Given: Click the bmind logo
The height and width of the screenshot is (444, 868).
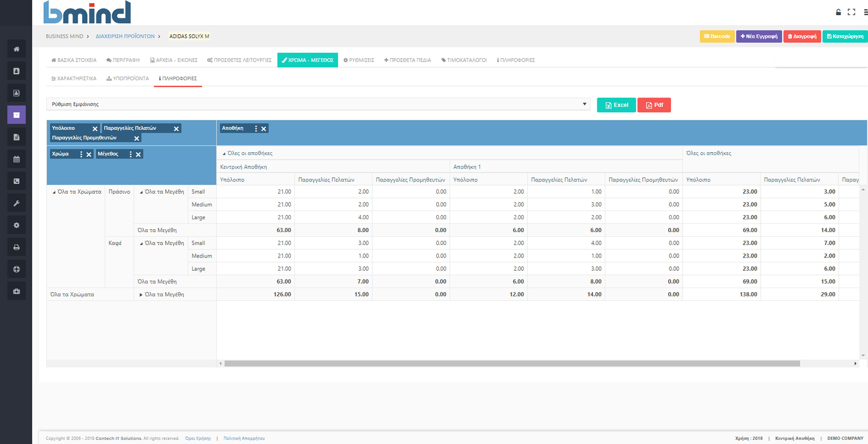Looking at the screenshot, I should pos(87,12).
